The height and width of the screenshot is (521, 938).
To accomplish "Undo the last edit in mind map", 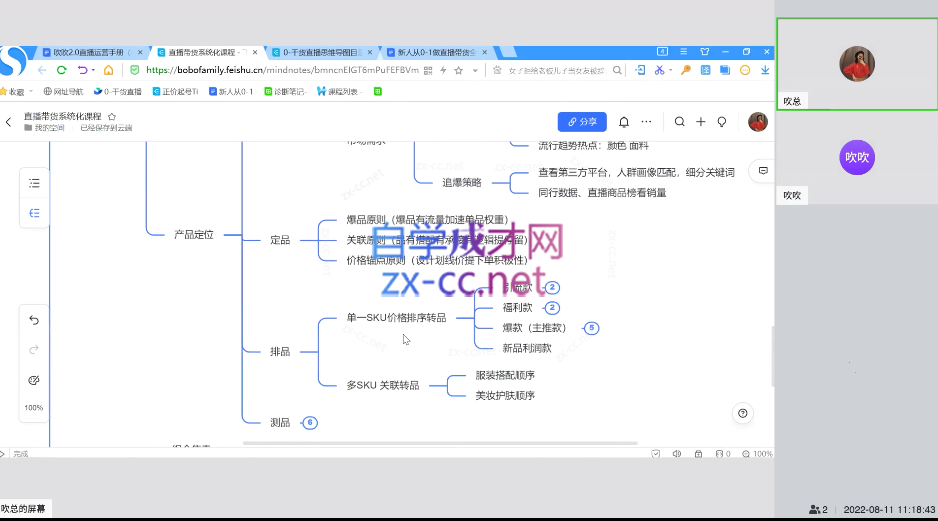I will click(x=34, y=321).
